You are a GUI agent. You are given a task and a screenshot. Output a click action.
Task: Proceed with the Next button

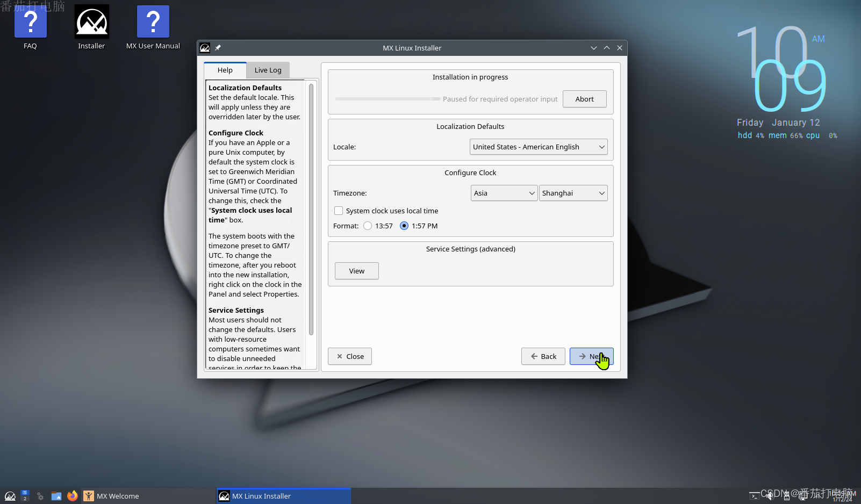tap(592, 356)
